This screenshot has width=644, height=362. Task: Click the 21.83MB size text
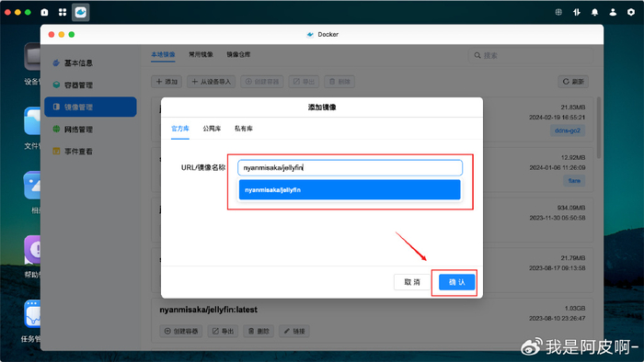(573, 107)
